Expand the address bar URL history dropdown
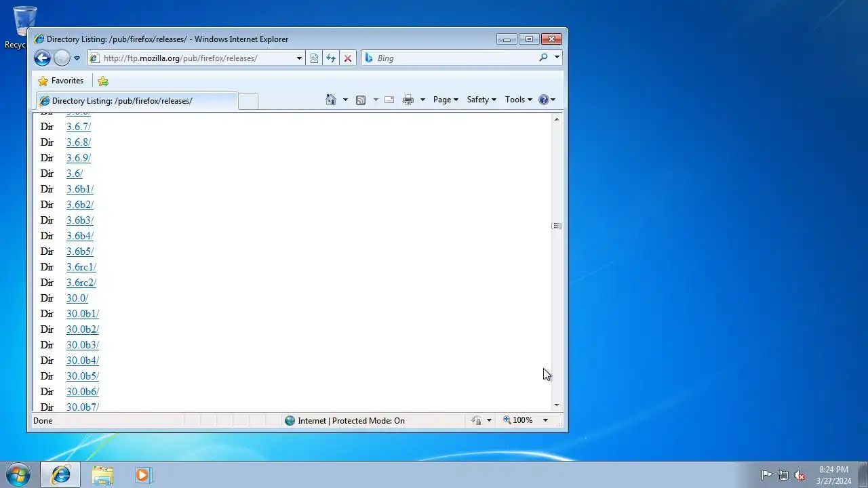 point(299,58)
